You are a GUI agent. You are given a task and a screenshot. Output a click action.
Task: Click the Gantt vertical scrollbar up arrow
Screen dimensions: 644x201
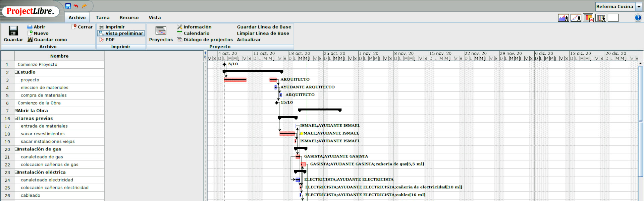640,63
